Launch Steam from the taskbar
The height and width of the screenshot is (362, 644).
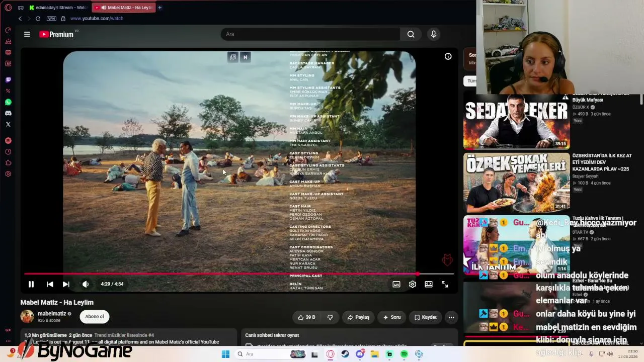click(x=345, y=354)
